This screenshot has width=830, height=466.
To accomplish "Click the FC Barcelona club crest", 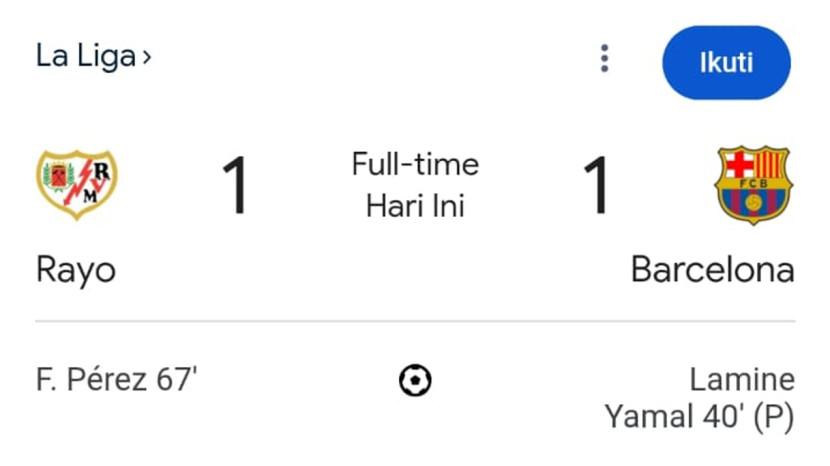I will click(x=752, y=184).
